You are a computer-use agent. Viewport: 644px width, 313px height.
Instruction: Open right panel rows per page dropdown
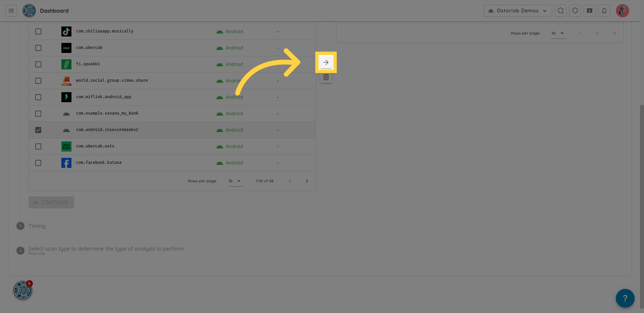558,33
